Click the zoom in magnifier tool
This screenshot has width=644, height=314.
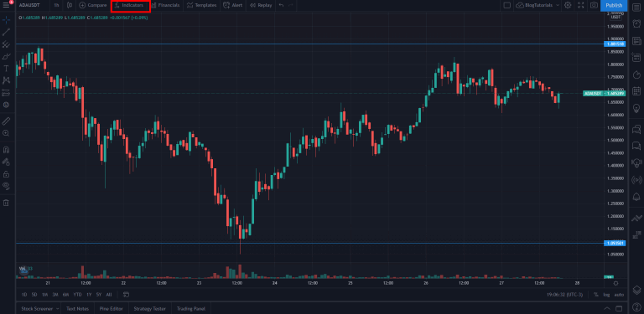tap(6, 133)
